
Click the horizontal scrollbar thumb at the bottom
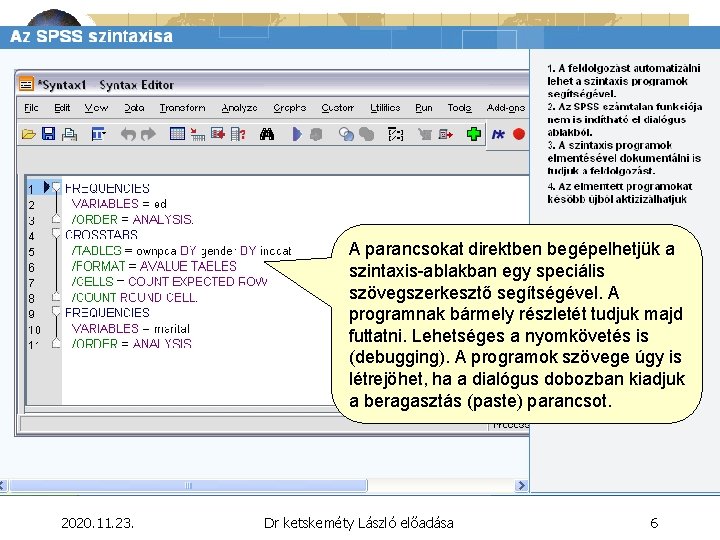point(188,485)
